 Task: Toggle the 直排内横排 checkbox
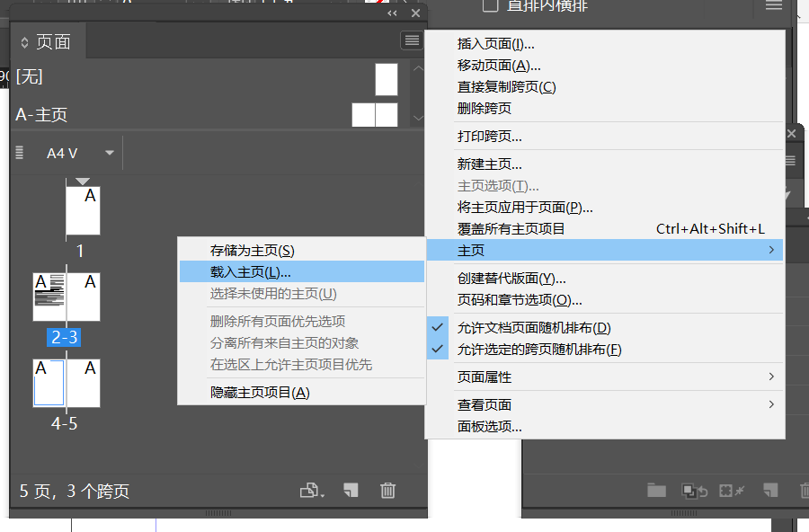click(x=490, y=6)
